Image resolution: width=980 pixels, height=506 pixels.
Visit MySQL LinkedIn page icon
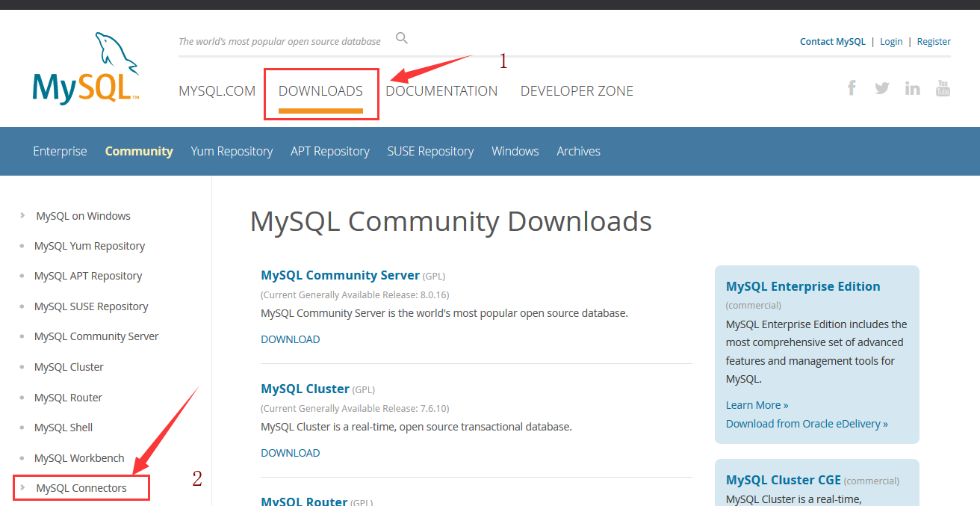point(913,88)
